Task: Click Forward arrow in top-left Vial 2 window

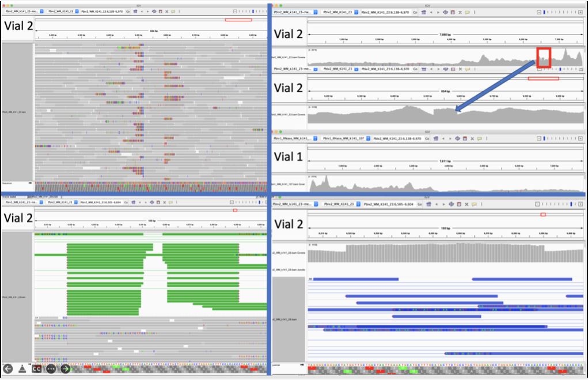Action: 147,12
